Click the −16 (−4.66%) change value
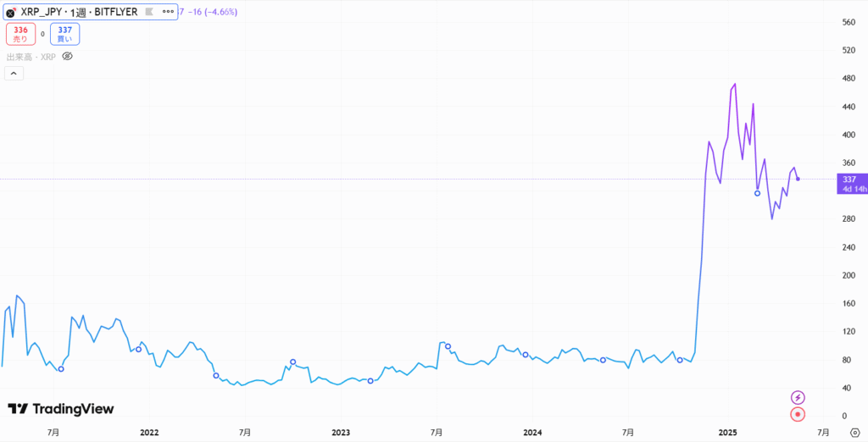Image resolution: width=868 pixels, height=442 pixels. (x=213, y=12)
